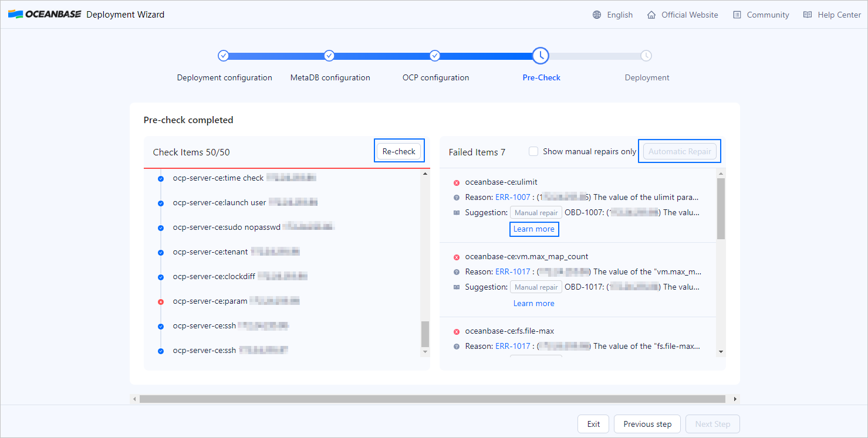The image size is (868, 438).
Task: Click the globe language icon
Action: coord(597,15)
